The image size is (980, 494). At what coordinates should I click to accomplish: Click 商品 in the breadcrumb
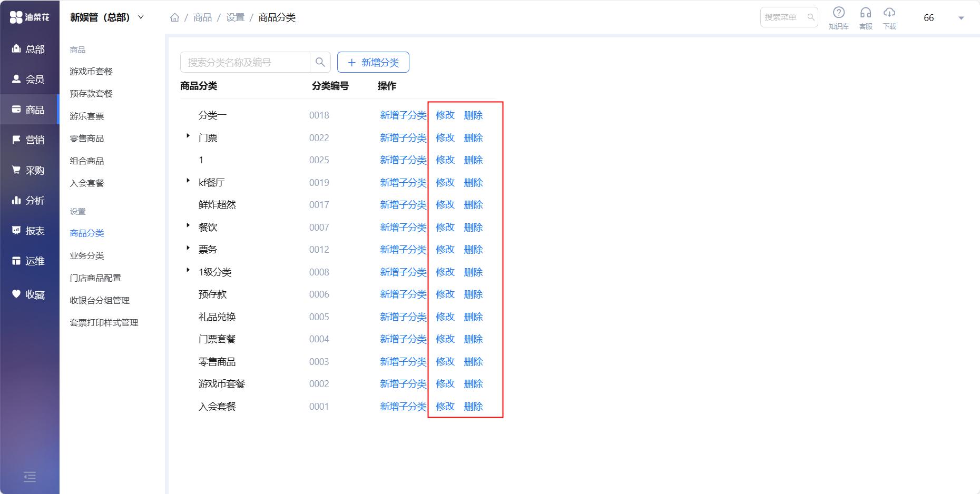coord(202,17)
